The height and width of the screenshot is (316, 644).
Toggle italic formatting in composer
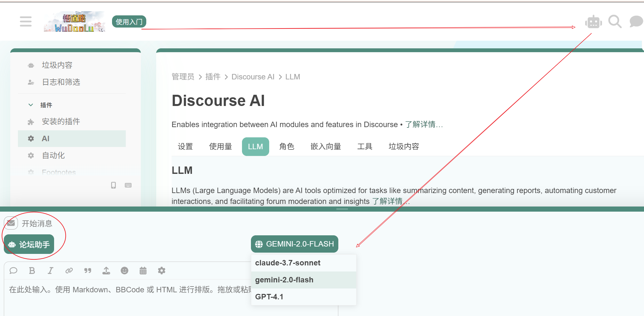tap(51, 271)
